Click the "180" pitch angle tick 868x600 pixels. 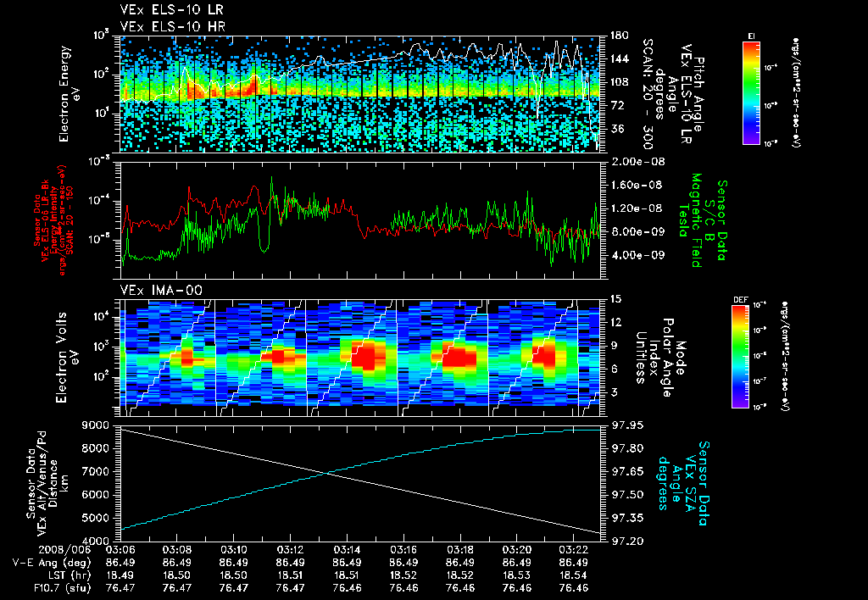(620, 36)
